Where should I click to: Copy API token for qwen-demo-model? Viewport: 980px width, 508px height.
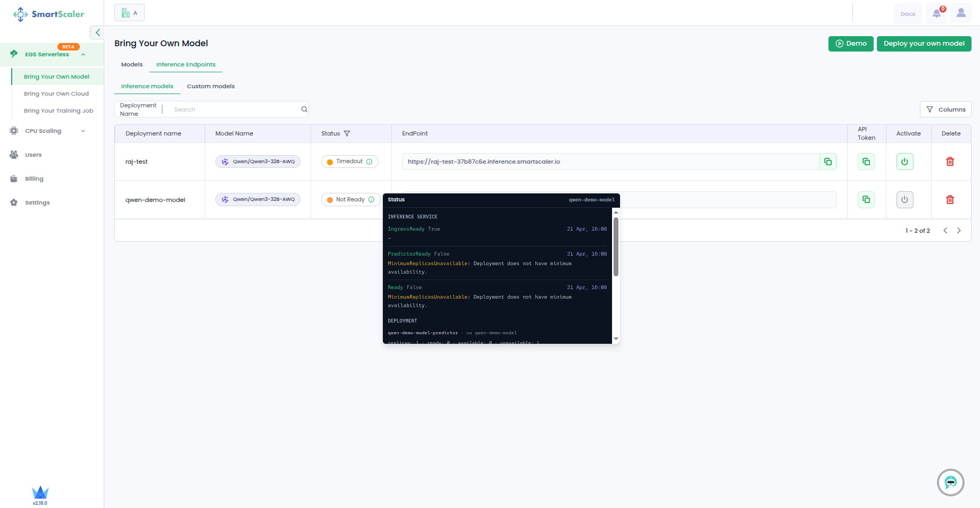(x=866, y=200)
